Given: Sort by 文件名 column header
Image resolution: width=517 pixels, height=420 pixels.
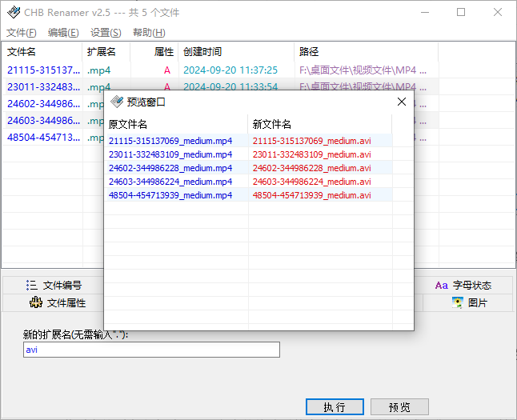Looking at the screenshot, I should pos(42,52).
